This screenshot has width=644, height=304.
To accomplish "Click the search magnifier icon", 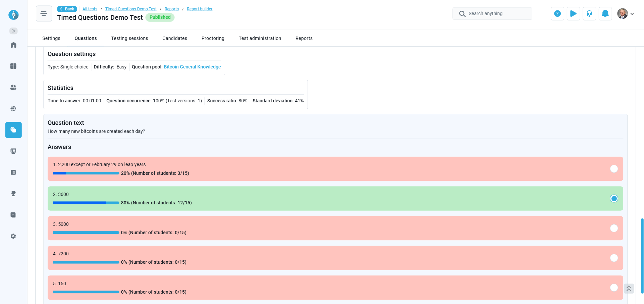I will tap(462, 14).
